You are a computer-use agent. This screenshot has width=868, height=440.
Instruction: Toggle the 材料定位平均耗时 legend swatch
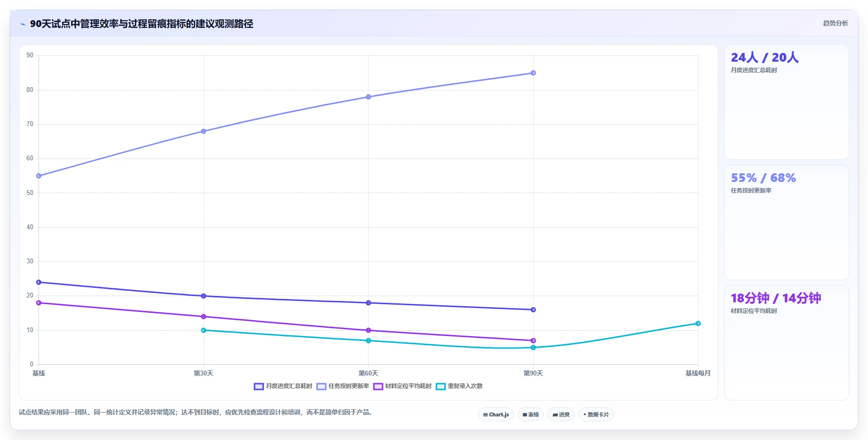coord(378,387)
